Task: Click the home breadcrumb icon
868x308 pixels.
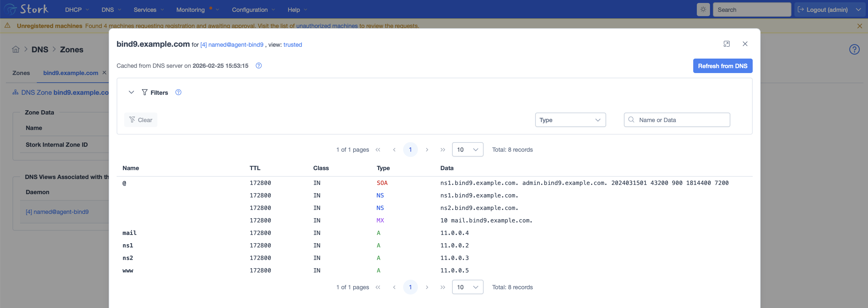Action: (15, 49)
